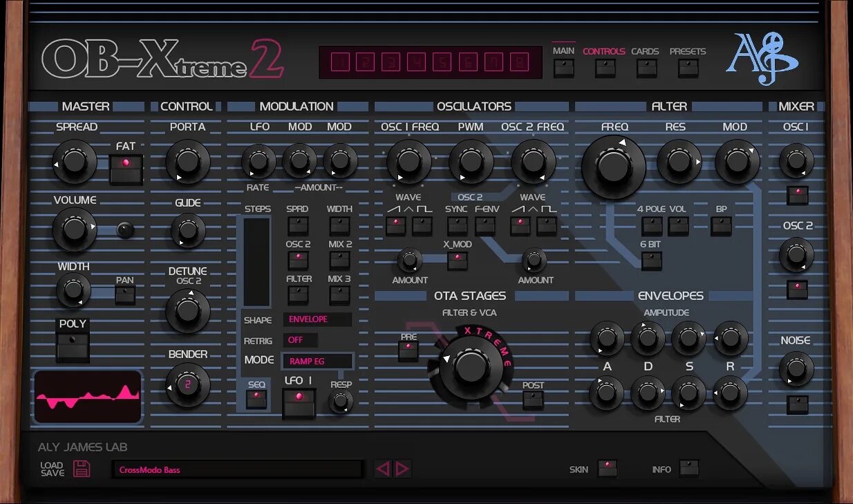Open the preset name field CrossModo Bass
853x504 pixels.
(237, 469)
